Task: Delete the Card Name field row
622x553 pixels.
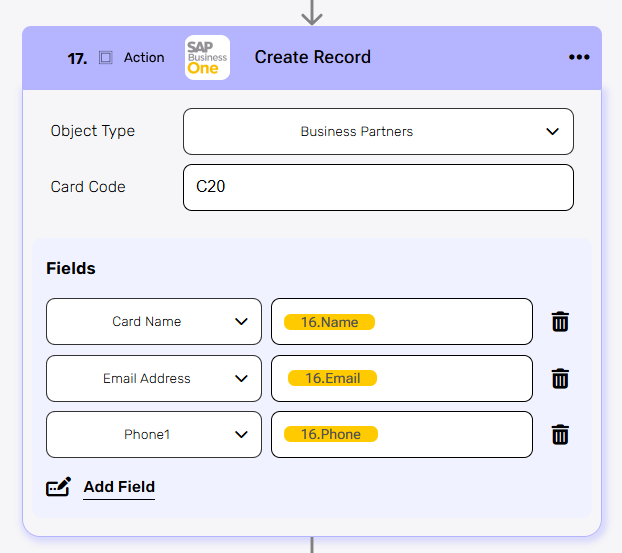Action: click(x=560, y=322)
